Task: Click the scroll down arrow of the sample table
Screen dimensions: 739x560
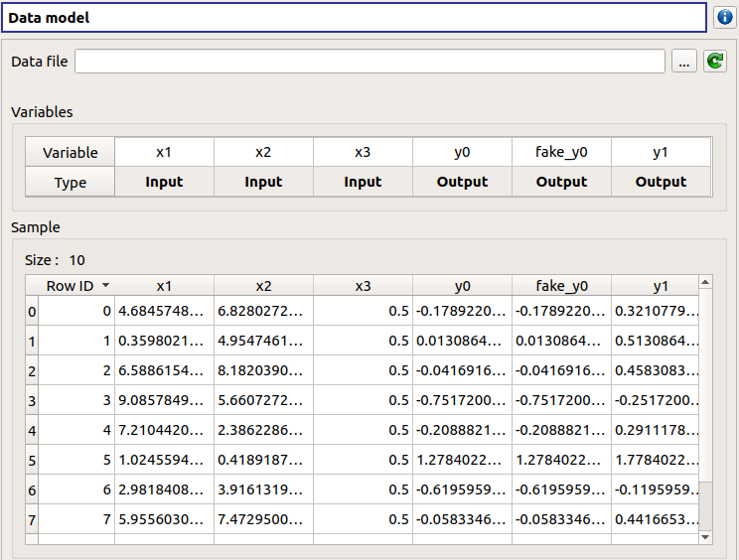Action: [705, 536]
